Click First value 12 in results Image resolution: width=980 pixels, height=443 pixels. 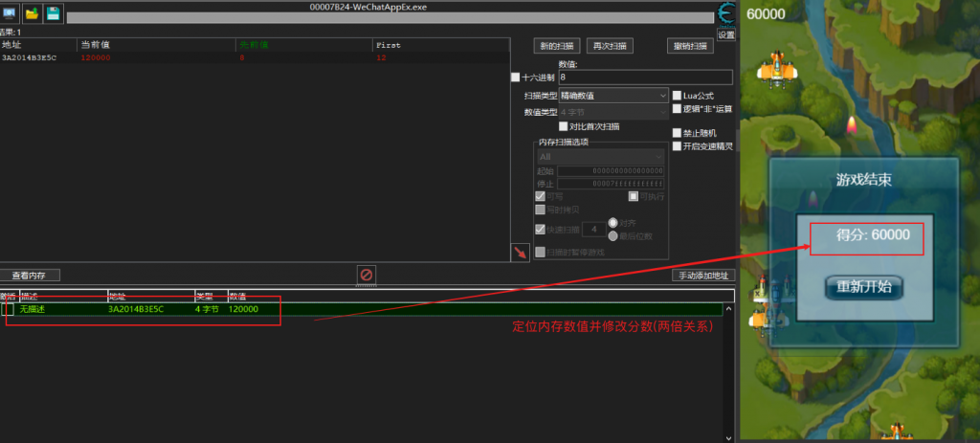[381, 57]
